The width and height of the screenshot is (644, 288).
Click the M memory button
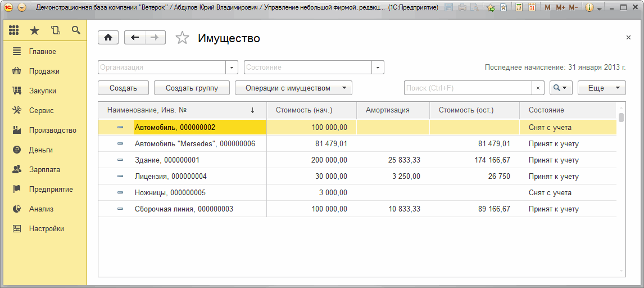pyautogui.click(x=547, y=7)
